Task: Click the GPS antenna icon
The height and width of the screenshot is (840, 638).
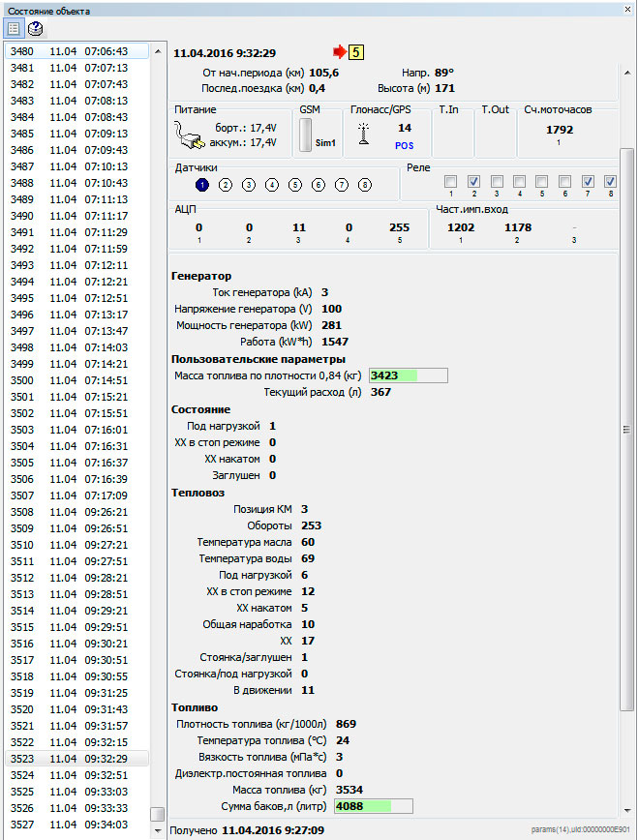Action: (x=364, y=135)
